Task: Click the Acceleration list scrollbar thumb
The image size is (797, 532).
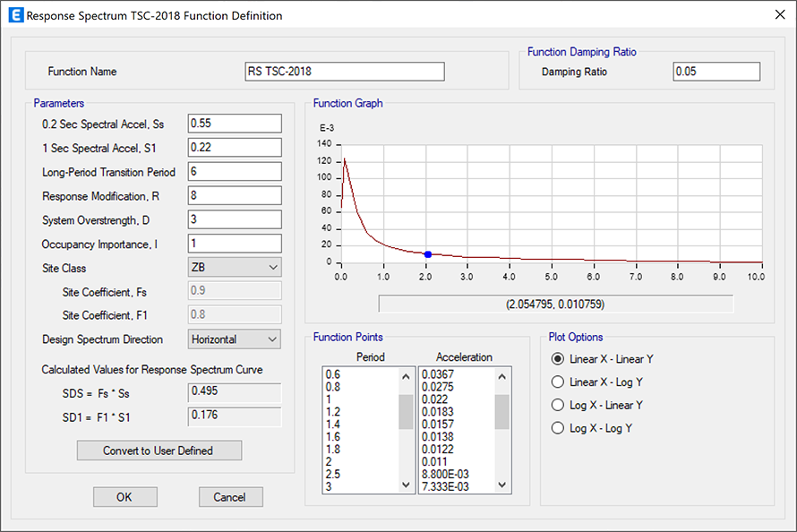Action: (502, 412)
